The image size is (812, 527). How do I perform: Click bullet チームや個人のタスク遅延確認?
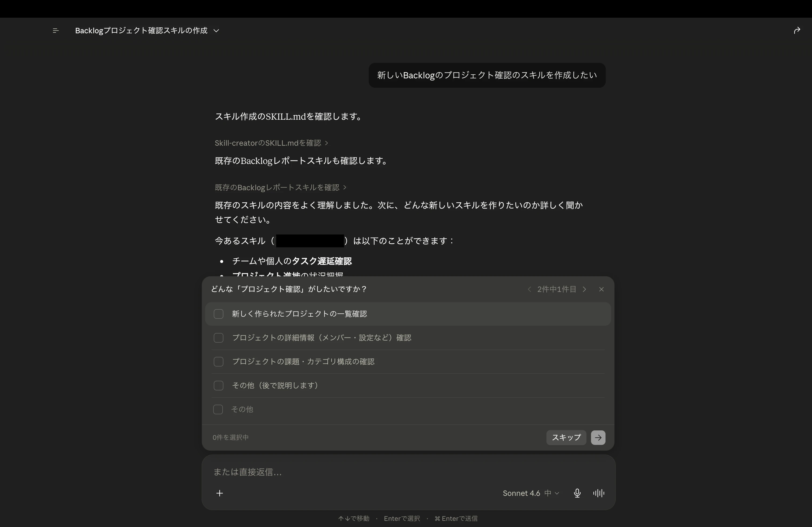click(x=292, y=261)
